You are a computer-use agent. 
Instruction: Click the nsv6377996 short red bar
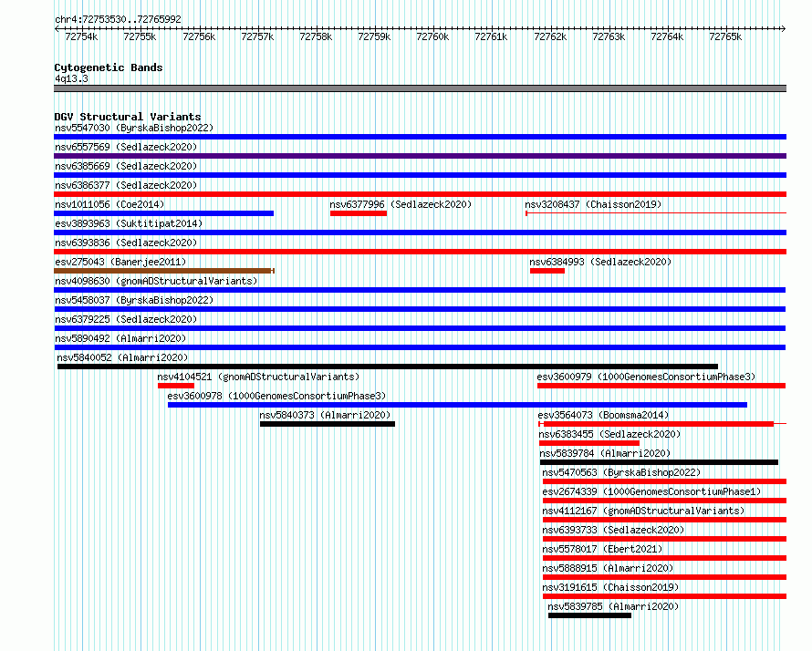coord(359,213)
